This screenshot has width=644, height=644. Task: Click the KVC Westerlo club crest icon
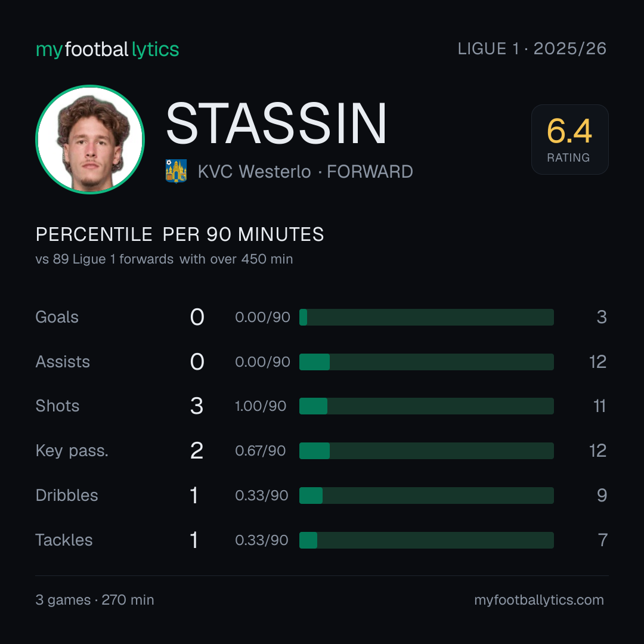click(176, 171)
